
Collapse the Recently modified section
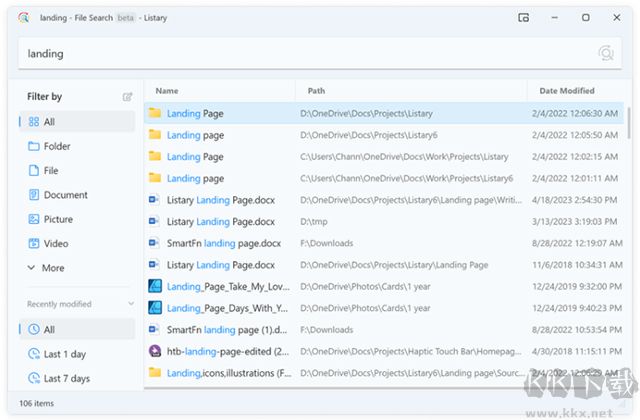(x=129, y=304)
